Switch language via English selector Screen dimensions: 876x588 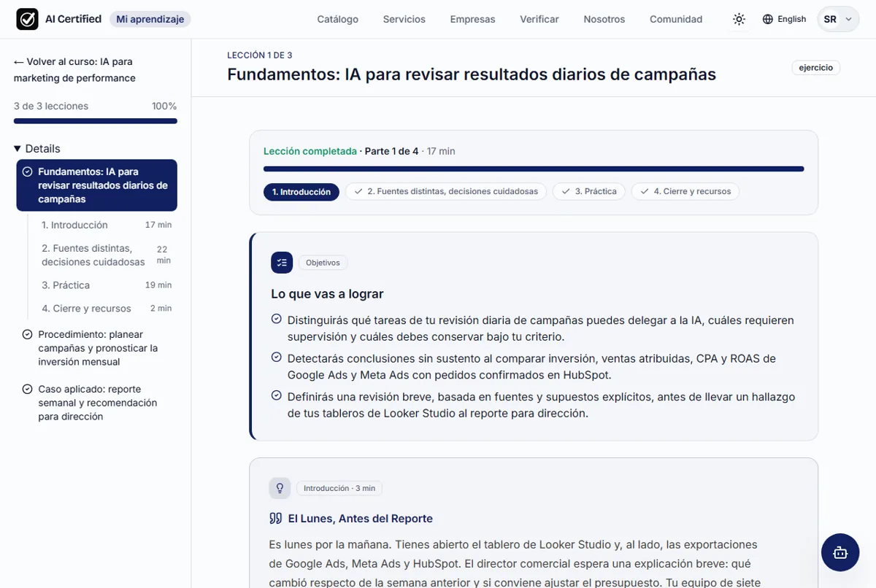pos(784,19)
